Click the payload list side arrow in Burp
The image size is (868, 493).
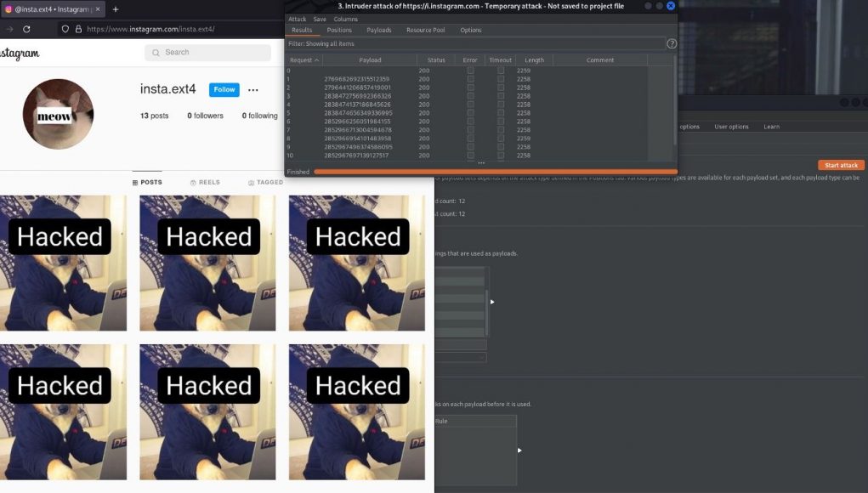point(492,302)
